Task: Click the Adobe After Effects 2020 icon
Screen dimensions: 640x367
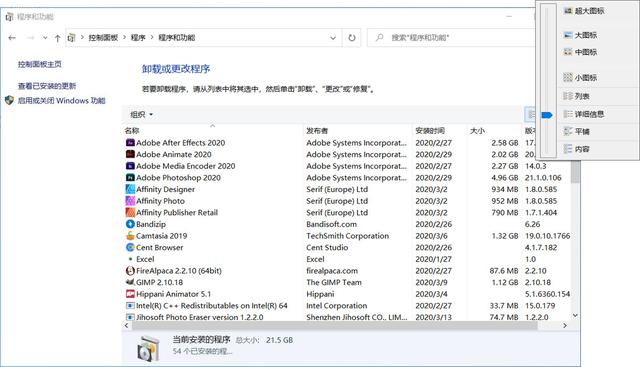Action: click(x=130, y=142)
